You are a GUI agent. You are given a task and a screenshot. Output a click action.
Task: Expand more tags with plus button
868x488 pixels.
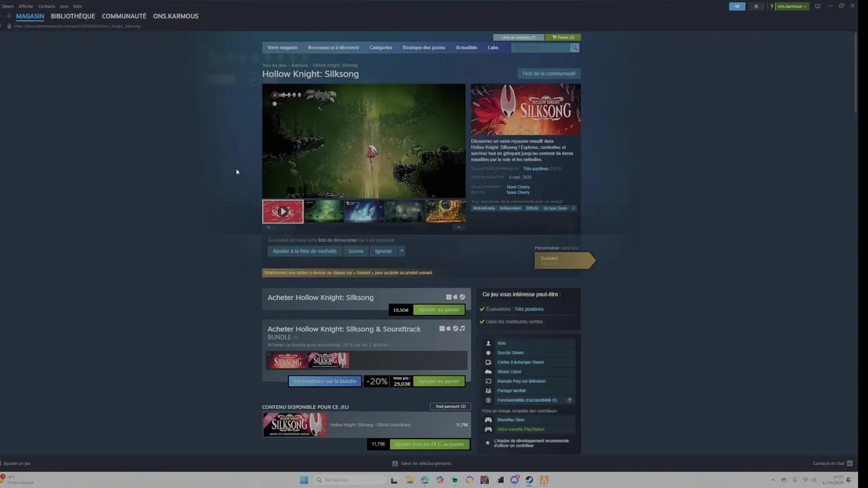(574, 208)
